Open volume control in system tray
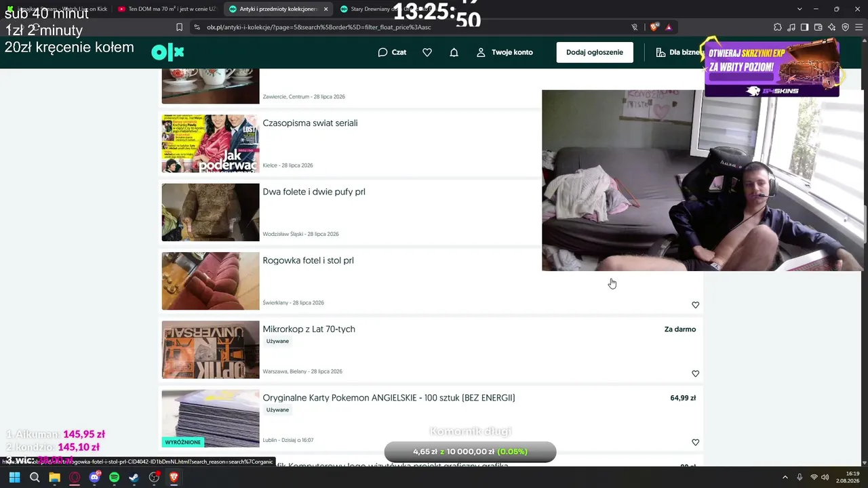 (825, 477)
